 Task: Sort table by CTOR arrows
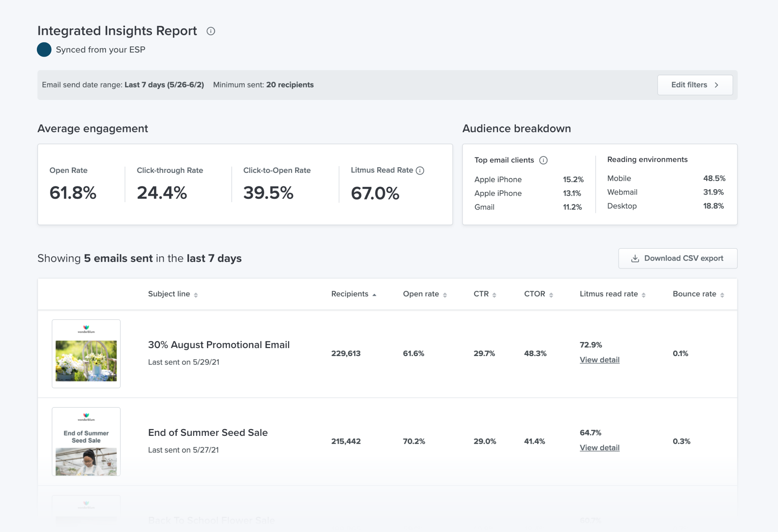551,295
